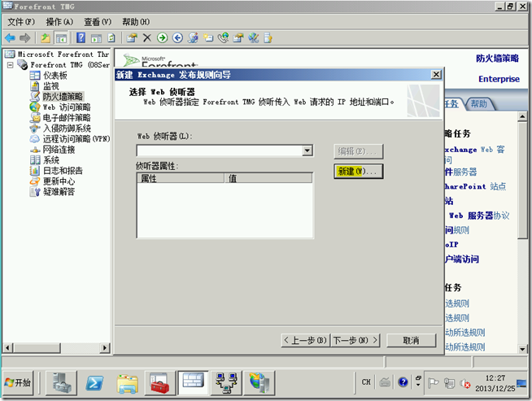The height and width of the screenshot is (401, 532).
Task: Click the 下一步(N) next button
Action: [x=355, y=340]
